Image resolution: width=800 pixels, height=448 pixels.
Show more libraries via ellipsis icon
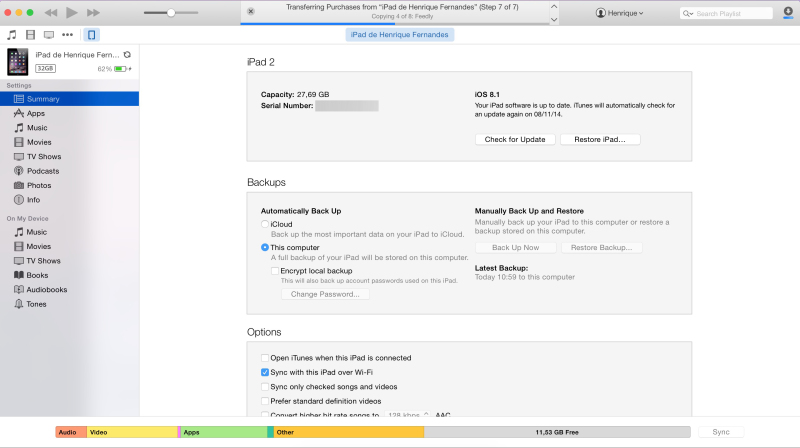(67, 35)
